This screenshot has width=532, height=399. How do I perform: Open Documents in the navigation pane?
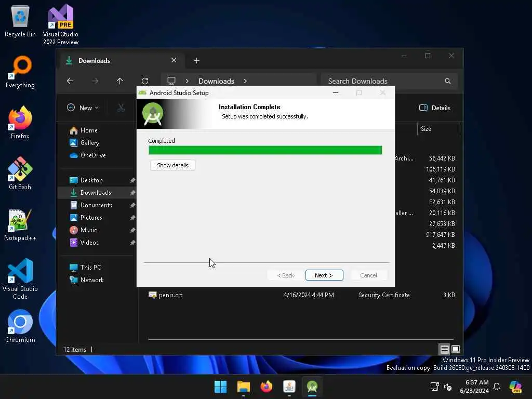(97, 205)
